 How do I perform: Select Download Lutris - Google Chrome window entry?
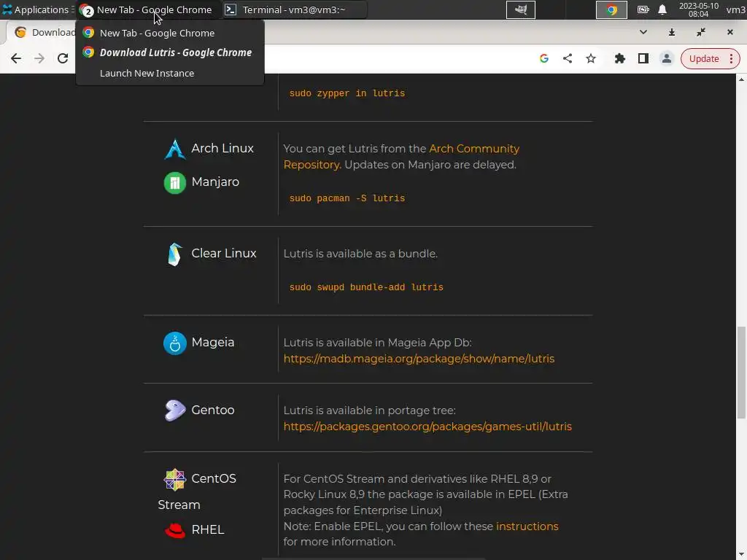[x=169, y=52]
